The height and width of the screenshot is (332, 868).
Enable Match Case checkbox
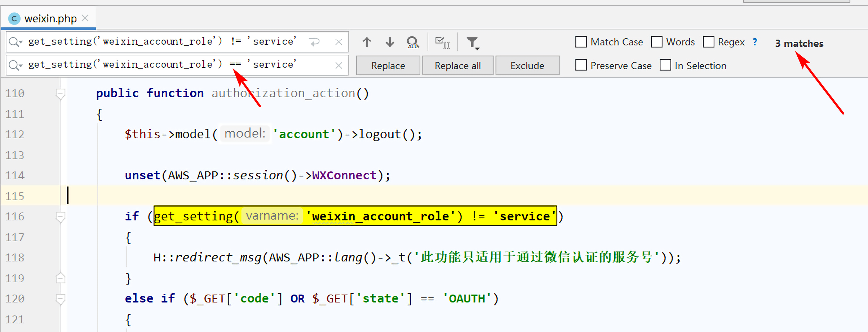tap(581, 42)
